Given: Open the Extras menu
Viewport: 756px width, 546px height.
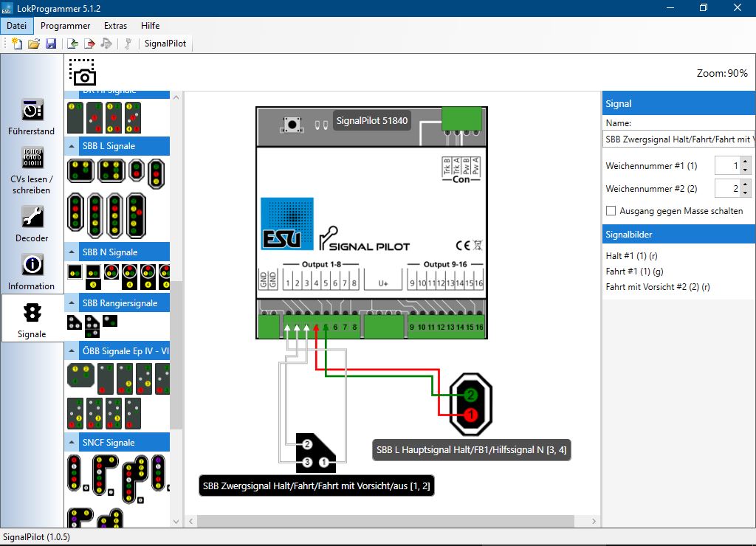Looking at the screenshot, I should click(116, 26).
